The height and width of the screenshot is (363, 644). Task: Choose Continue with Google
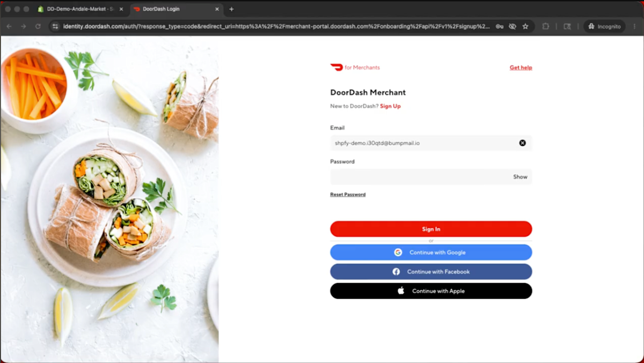(x=431, y=253)
